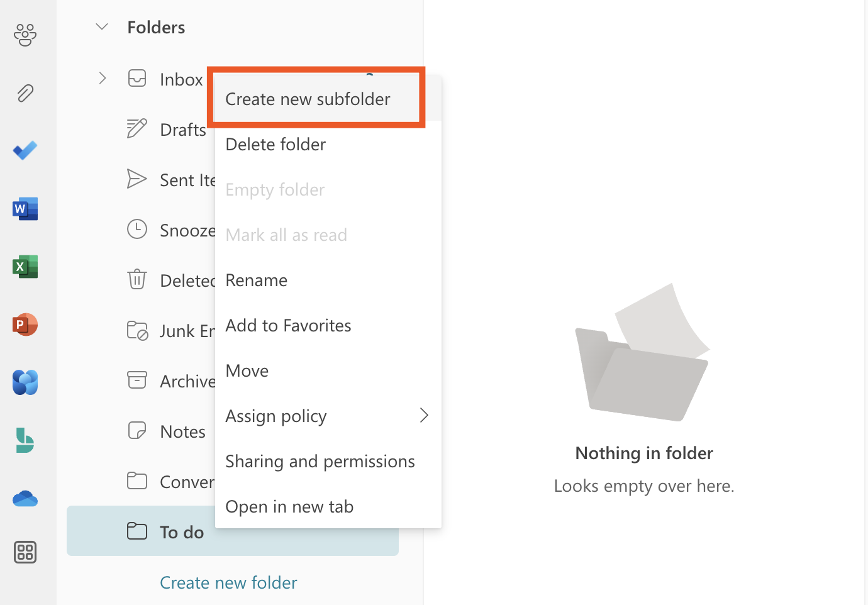This screenshot has height=605, width=868.
Task: Launch the To Do checkmark app
Action: coord(25,151)
